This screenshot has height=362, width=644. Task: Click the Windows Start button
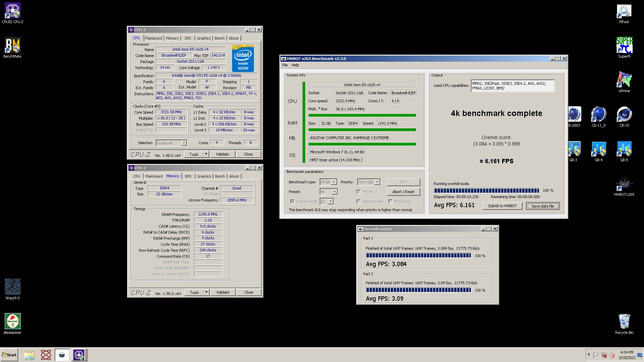click(9, 355)
